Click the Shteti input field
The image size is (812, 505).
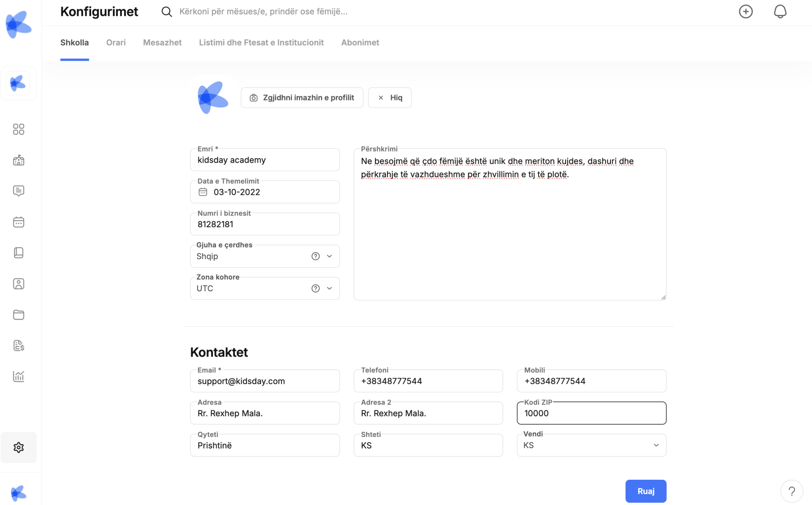coord(428,445)
